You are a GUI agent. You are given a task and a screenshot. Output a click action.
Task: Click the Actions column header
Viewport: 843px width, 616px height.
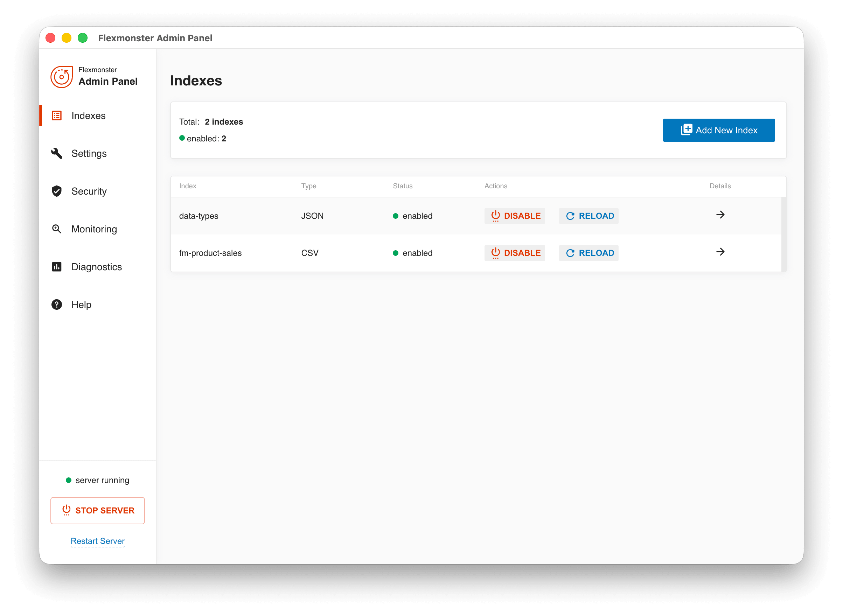(496, 186)
